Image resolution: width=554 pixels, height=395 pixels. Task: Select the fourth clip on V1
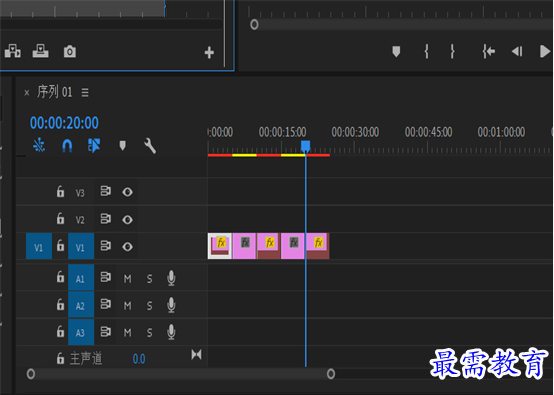293,246
